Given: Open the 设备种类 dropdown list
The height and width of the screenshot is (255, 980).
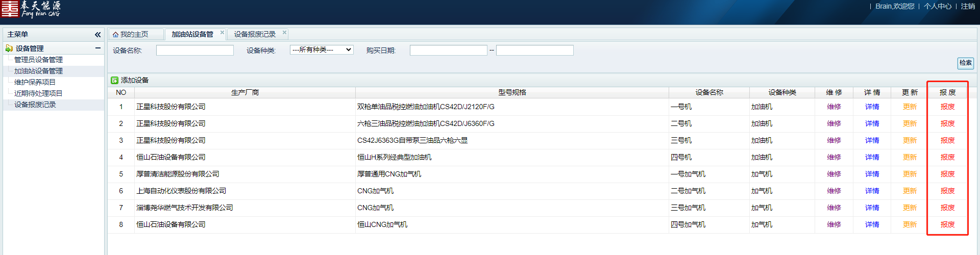Looking at the screenshot, I should [x=321, y=50].
